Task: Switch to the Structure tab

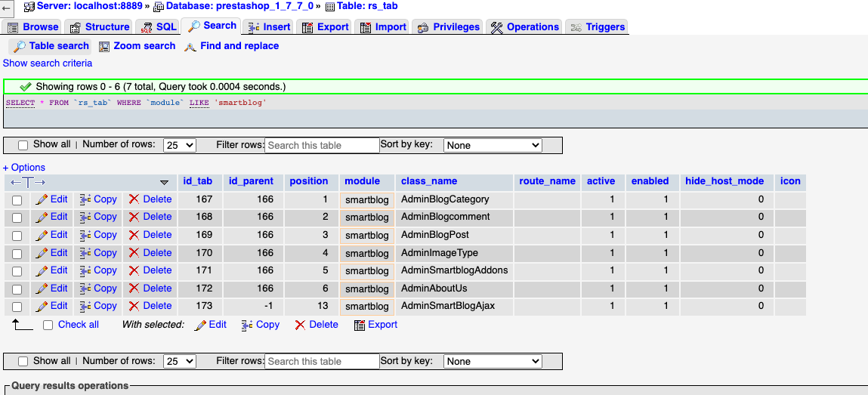Action: [99, 26]
